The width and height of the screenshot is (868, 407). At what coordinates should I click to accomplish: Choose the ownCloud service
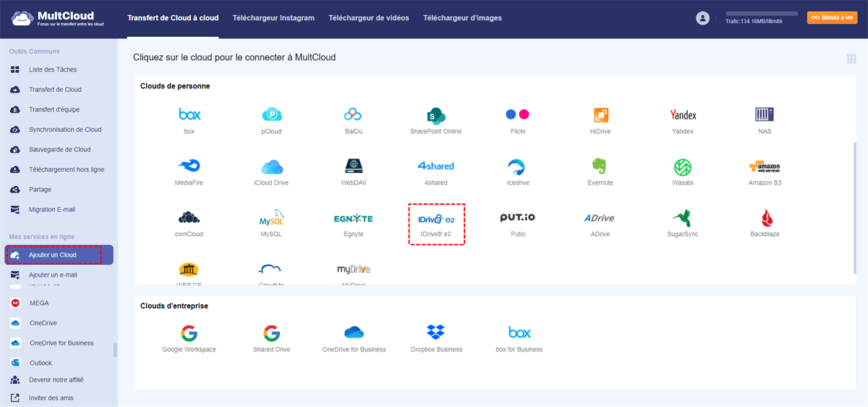[190, 223]
